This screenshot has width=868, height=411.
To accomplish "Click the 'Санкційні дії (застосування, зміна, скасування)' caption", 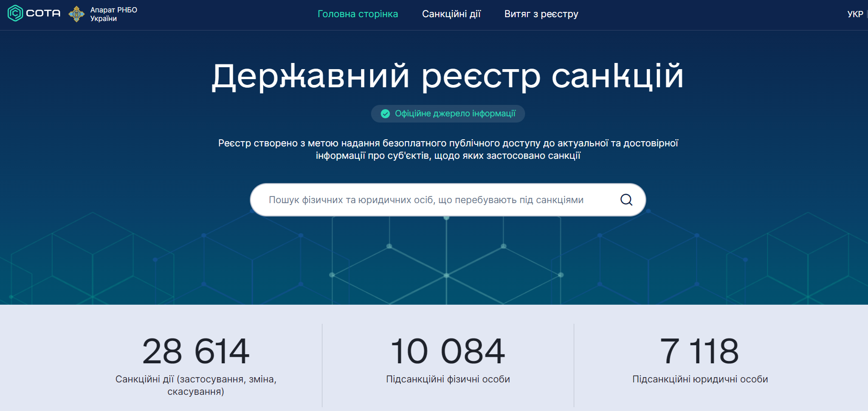I will (x=196, y=385).
